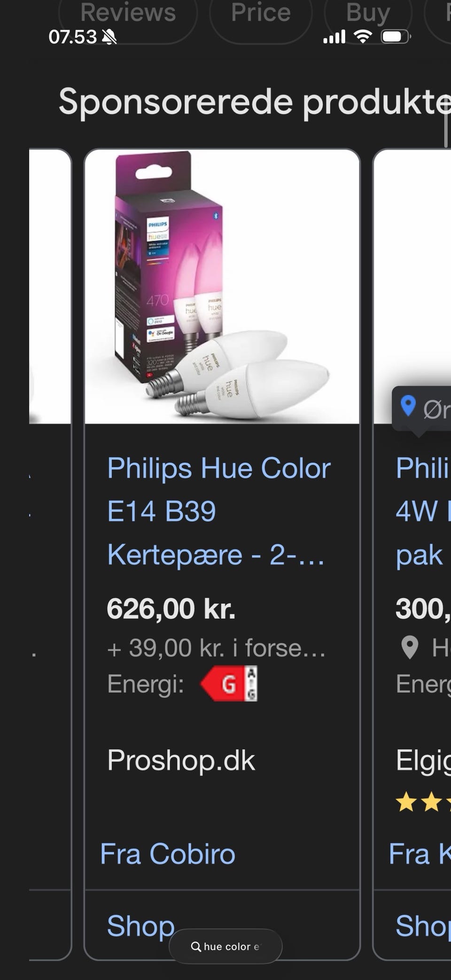This screenshot has height=980, width=451.
Task: Tap the yellow rating stars for Elgiganten
Action: (x=423, y=802)
